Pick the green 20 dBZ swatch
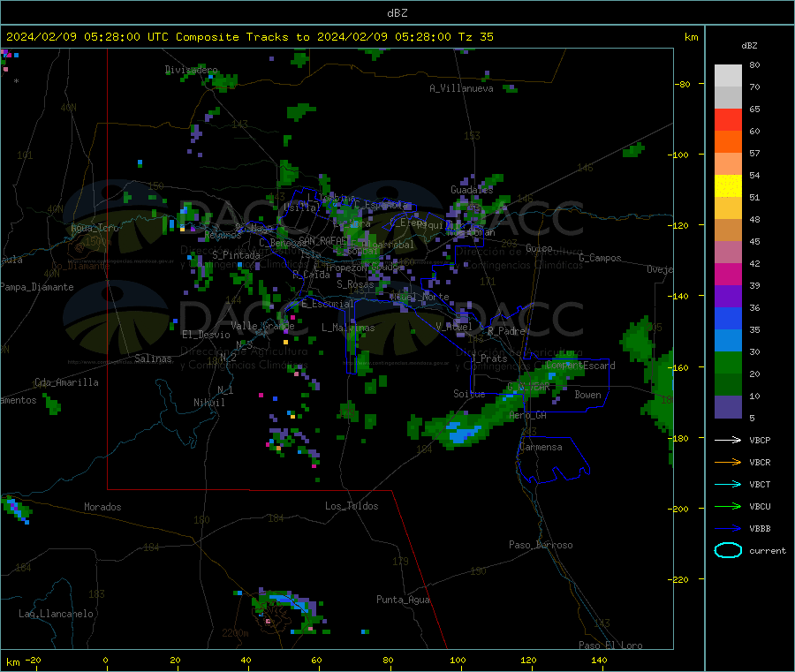795x672 pixels. (728, 362)
